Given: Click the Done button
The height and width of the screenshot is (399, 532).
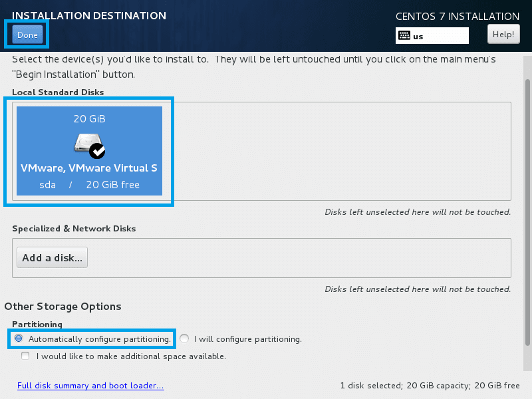Looking at the screenshot, I should (27, 35).
